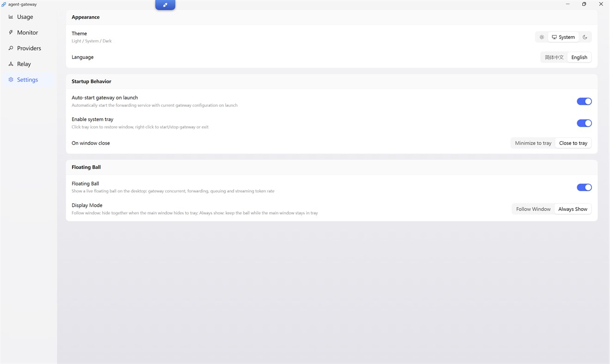Click the Appearance section heading
This screenshot has width=610, height=364.
click(86, 17)
